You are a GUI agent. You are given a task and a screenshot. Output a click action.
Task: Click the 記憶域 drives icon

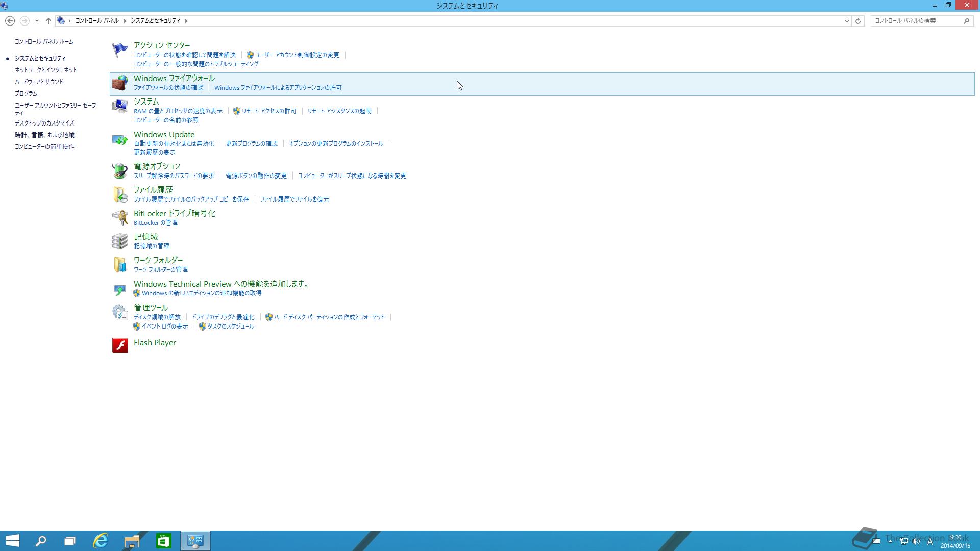pyautogui.click(x=119, y=241)
